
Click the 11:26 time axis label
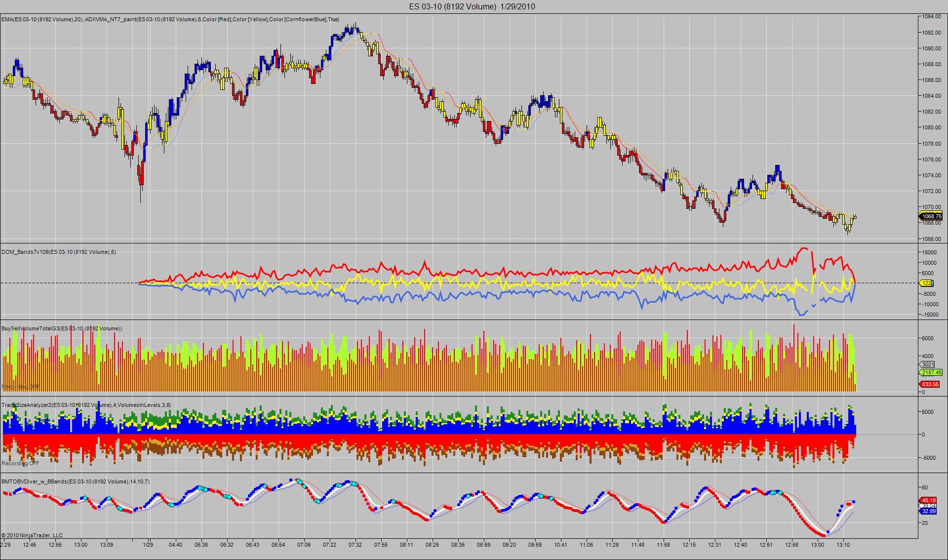612,545
